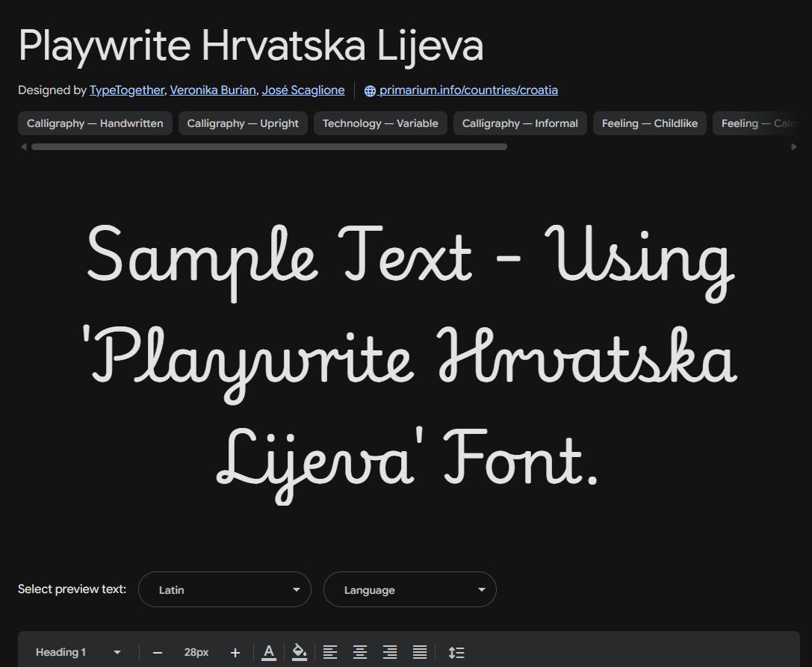Align text center

click(x=360, y=653)
